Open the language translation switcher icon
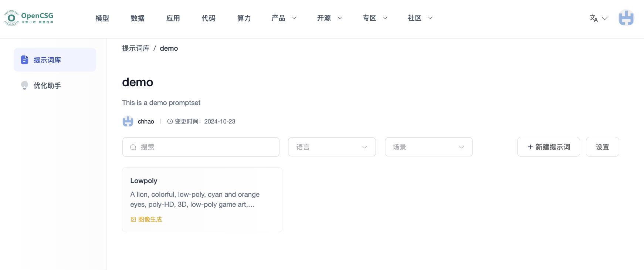This screenshot has height=270, width=644. 594,18
